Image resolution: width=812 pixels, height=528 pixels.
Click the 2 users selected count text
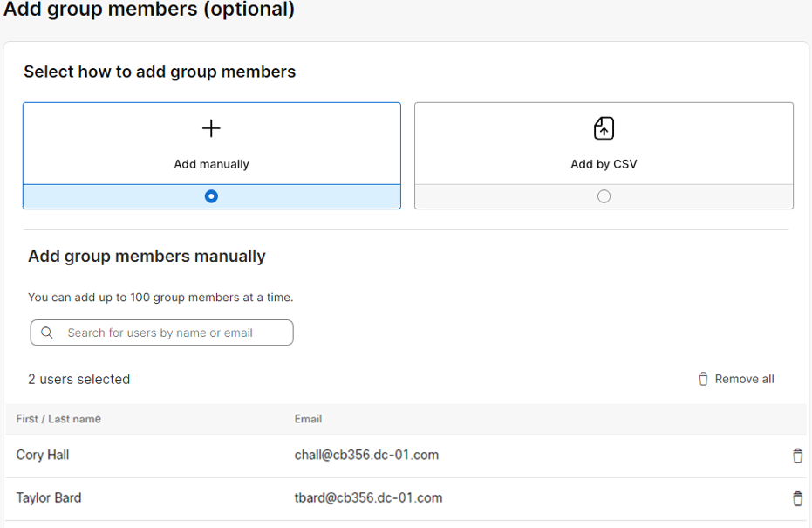click(78, 379)
